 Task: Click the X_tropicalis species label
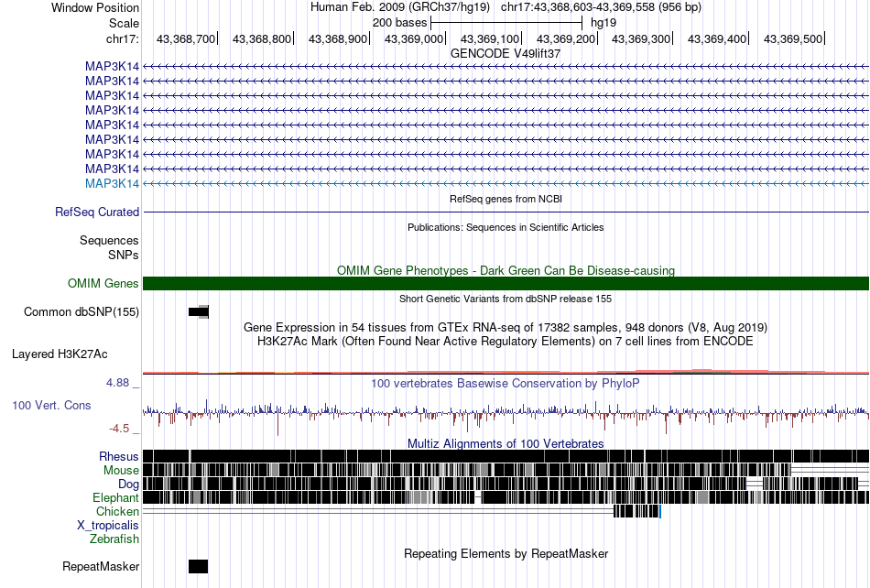[108, 526]
